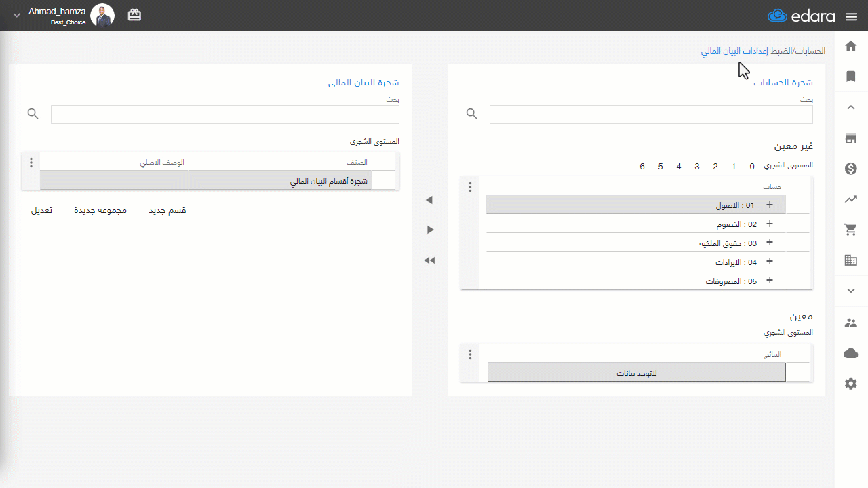Open three-dot menu of غير معين table
The height and width of the screenshot is (488, 868).
tap(470, 188)
